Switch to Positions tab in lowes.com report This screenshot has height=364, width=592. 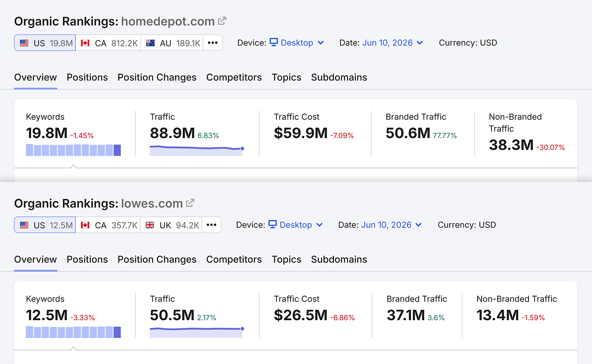[87, 259]
